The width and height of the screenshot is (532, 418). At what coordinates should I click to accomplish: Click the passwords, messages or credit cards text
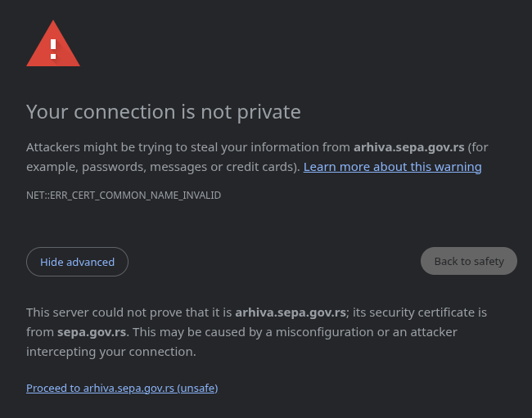coord(190,167)
